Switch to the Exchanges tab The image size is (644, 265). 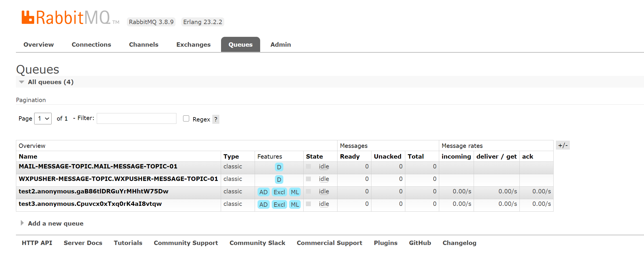point(193,45)
